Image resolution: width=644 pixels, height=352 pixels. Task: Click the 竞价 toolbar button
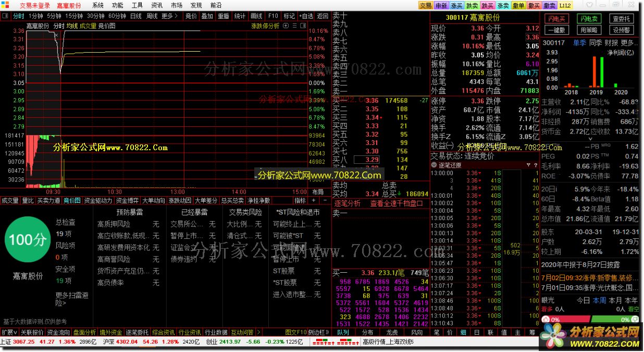click(x=191, y=16)
